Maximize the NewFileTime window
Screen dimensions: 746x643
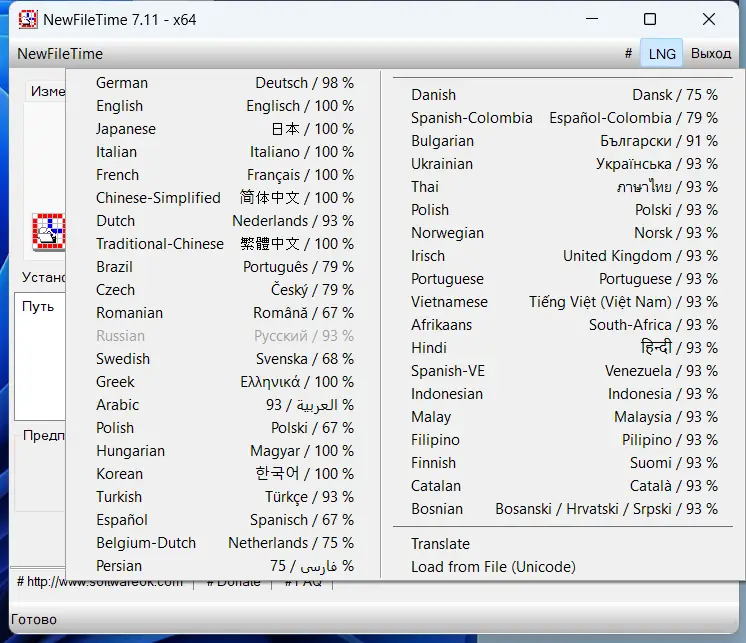pos(649,19)
